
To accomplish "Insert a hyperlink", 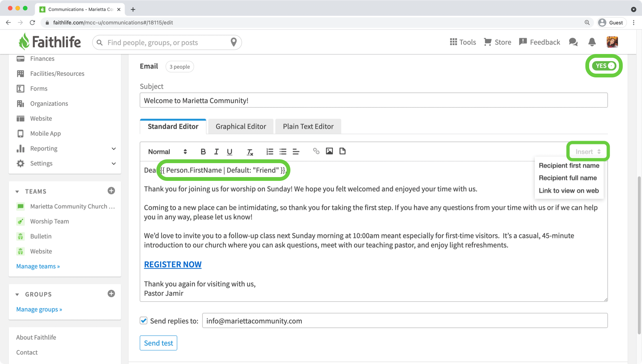I will pos(316,151).
